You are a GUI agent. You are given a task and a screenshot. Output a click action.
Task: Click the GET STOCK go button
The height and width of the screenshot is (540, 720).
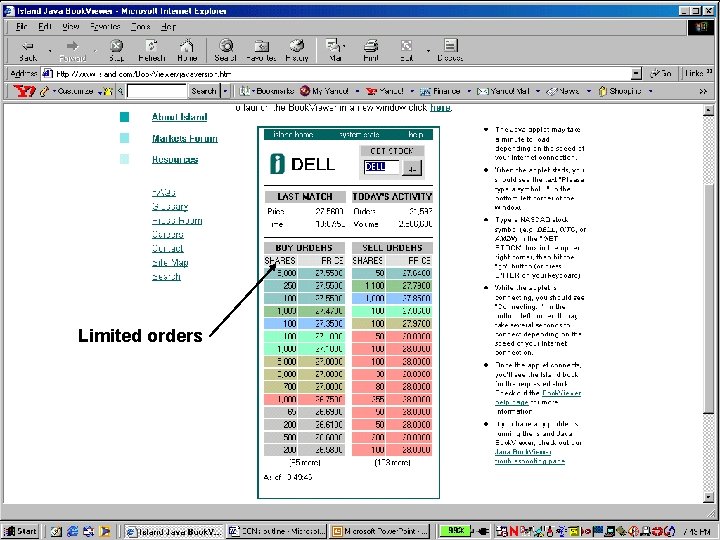point(412,168)
